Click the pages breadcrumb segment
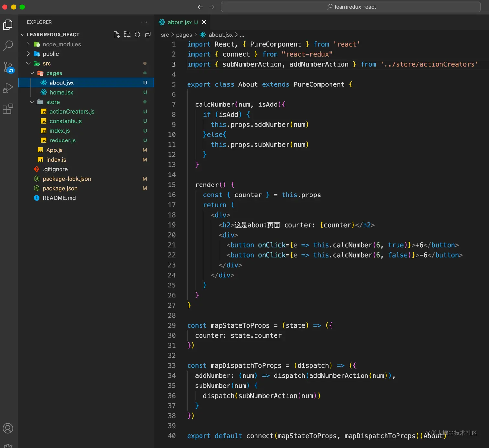The image size is (489, 448). click(184, 35)
